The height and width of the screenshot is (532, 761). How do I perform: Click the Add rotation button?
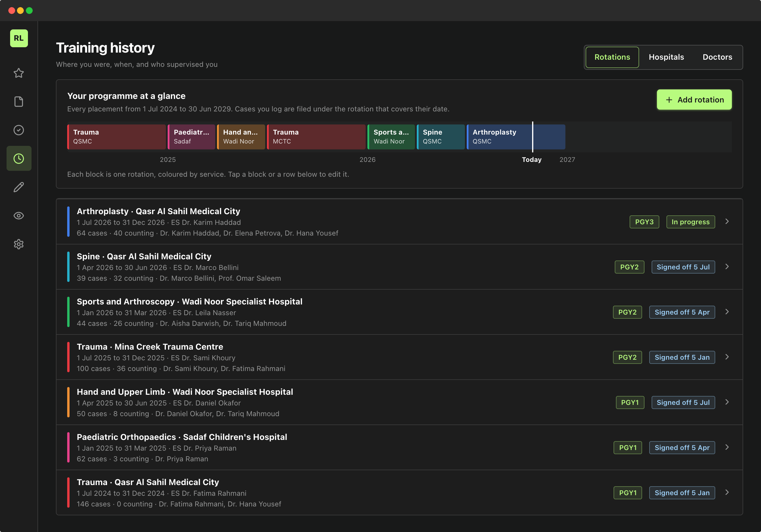(694, 100)
